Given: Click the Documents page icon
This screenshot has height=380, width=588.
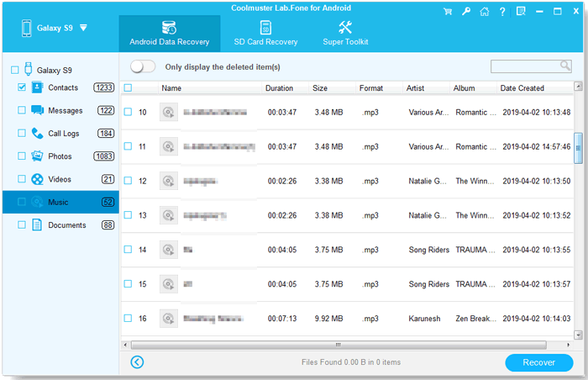Looking at the screenshot, I should pos(37,225).
